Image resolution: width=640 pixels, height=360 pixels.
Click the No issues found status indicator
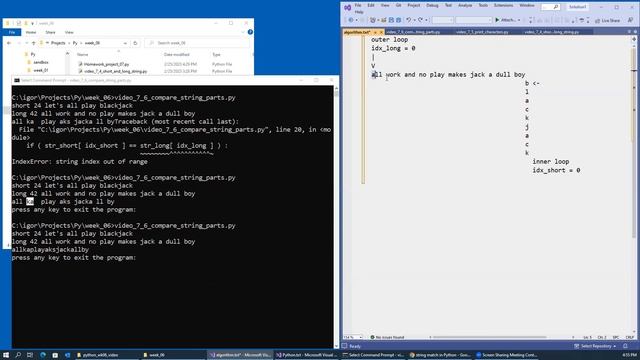[387, 337]
